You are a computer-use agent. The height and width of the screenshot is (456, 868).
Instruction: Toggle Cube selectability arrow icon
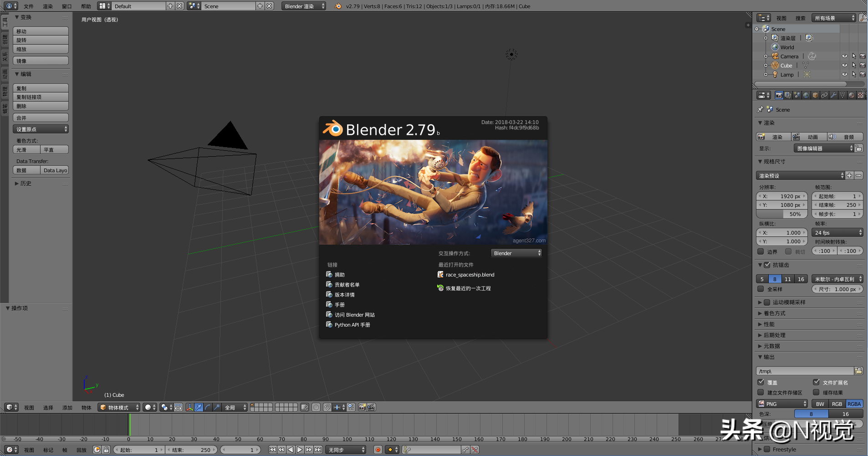tap(854, 66)
